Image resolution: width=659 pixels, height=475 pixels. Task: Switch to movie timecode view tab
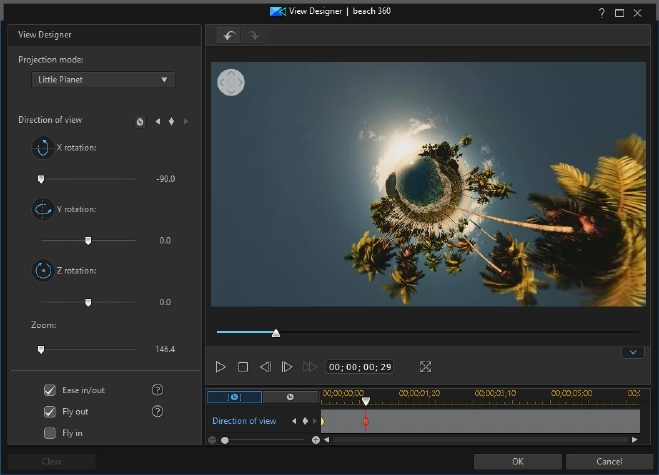click(290, 397)
